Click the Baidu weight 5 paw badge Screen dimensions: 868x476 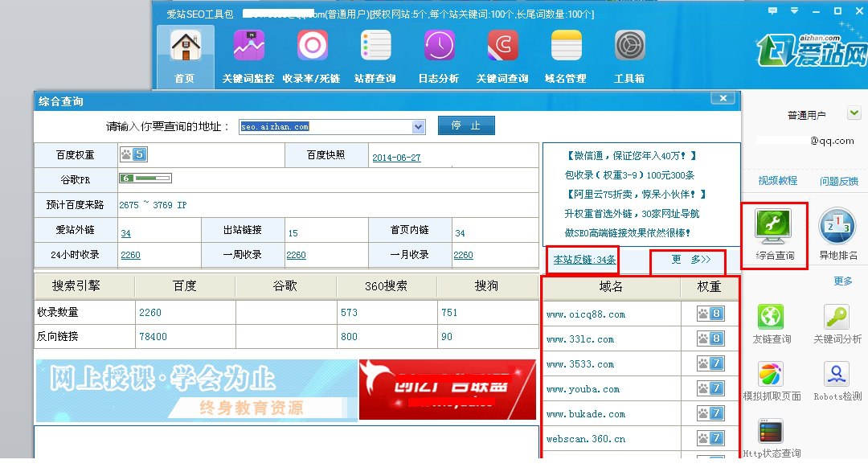(x=133, y=154)
